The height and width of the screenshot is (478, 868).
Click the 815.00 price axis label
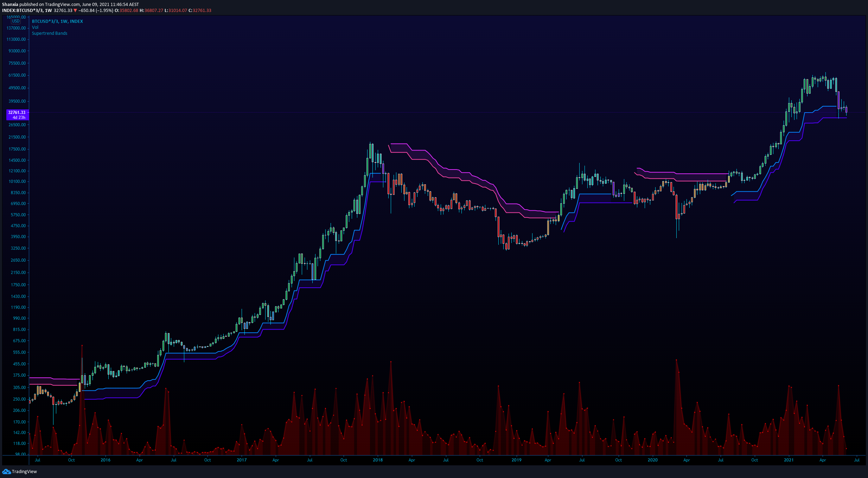coord(19,330)
